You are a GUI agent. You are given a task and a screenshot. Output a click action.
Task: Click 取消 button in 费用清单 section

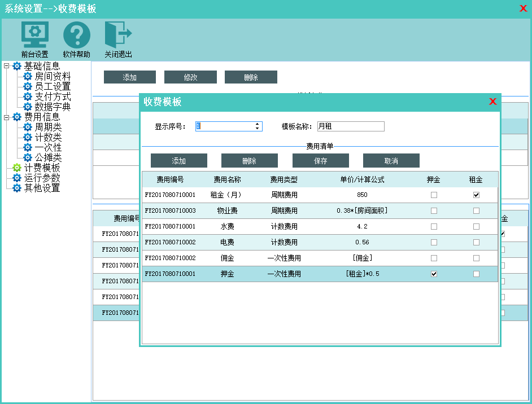391,161
